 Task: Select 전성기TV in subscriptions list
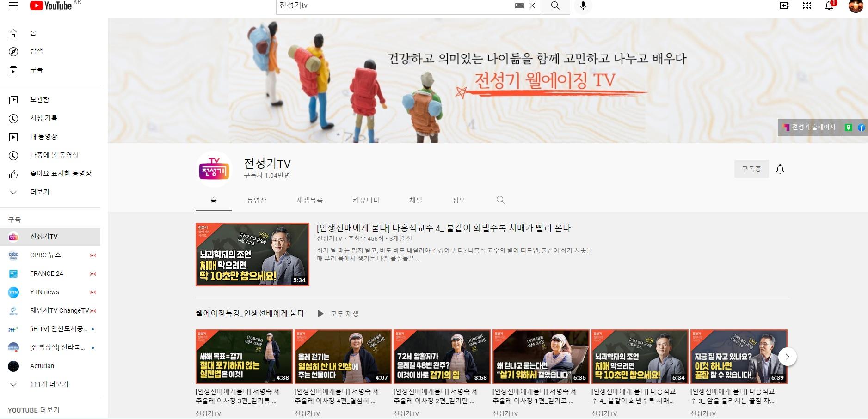[50, 237]
